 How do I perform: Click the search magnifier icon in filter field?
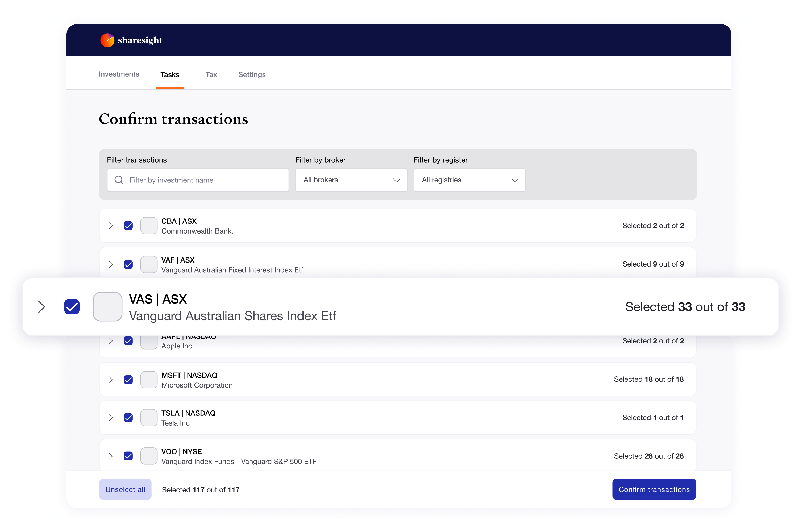click(x=119, y=180)
